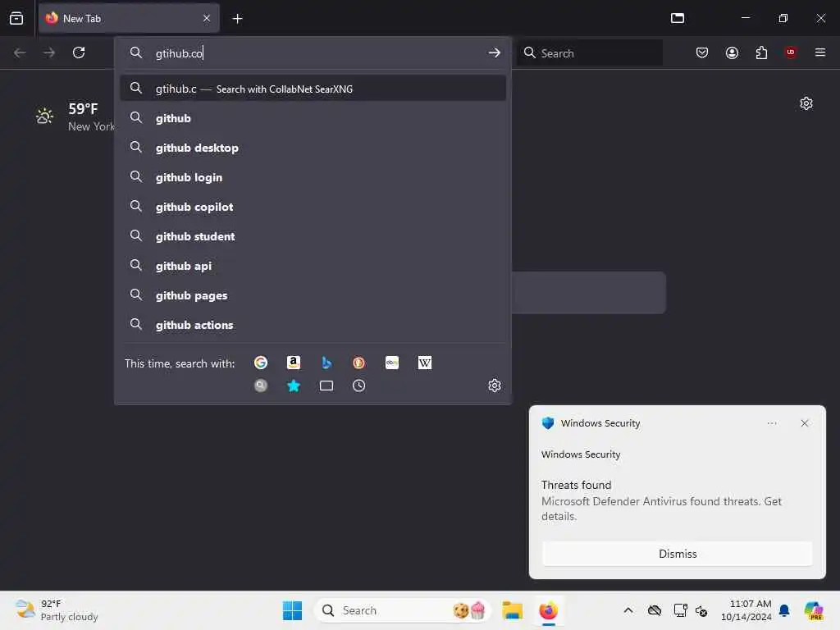Open taskbar weather widget 92°F Partly cloudy
This screenshot has height=630, width=840.
click(x=57, y=610)
